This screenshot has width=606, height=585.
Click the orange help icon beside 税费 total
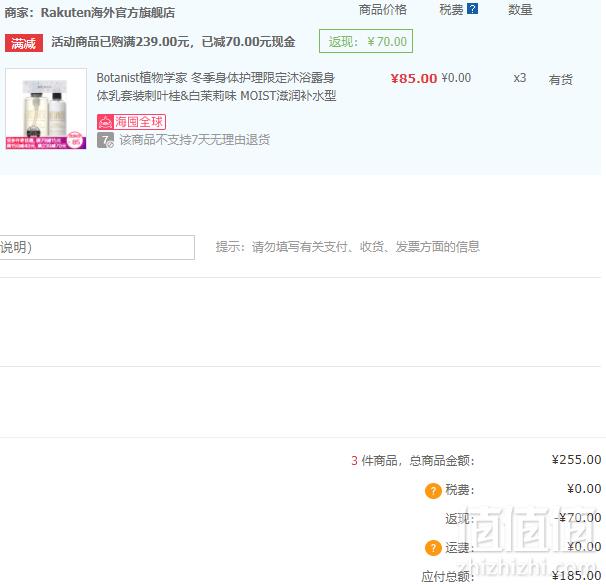click(433, 491)
